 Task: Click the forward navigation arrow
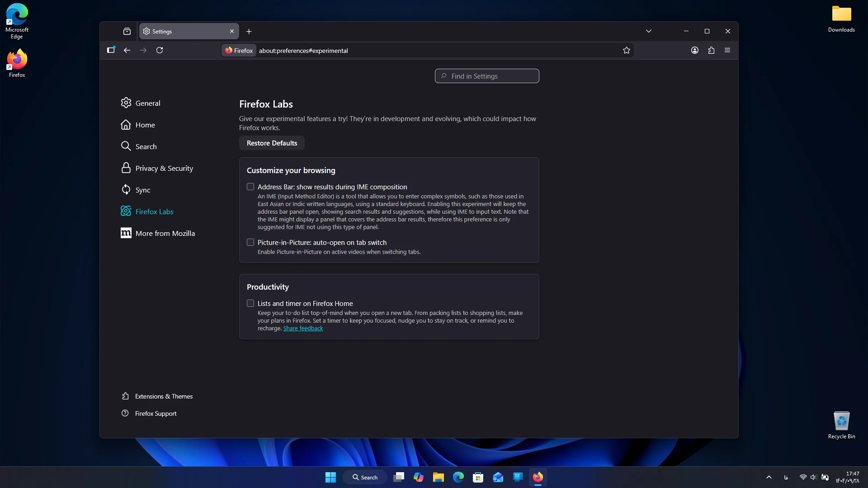click(x=143, y=50)
